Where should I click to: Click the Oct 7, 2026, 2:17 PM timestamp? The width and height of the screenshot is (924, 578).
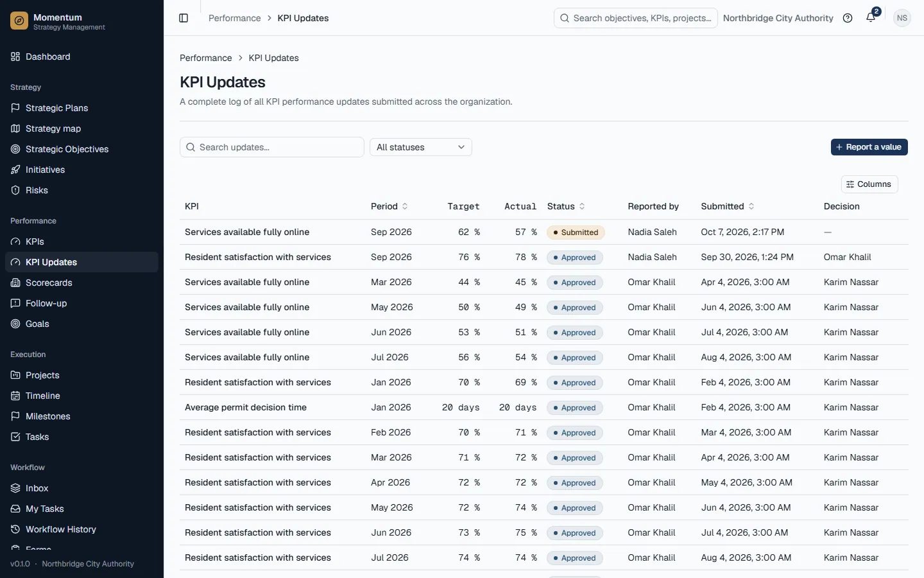tap(742, 232)
